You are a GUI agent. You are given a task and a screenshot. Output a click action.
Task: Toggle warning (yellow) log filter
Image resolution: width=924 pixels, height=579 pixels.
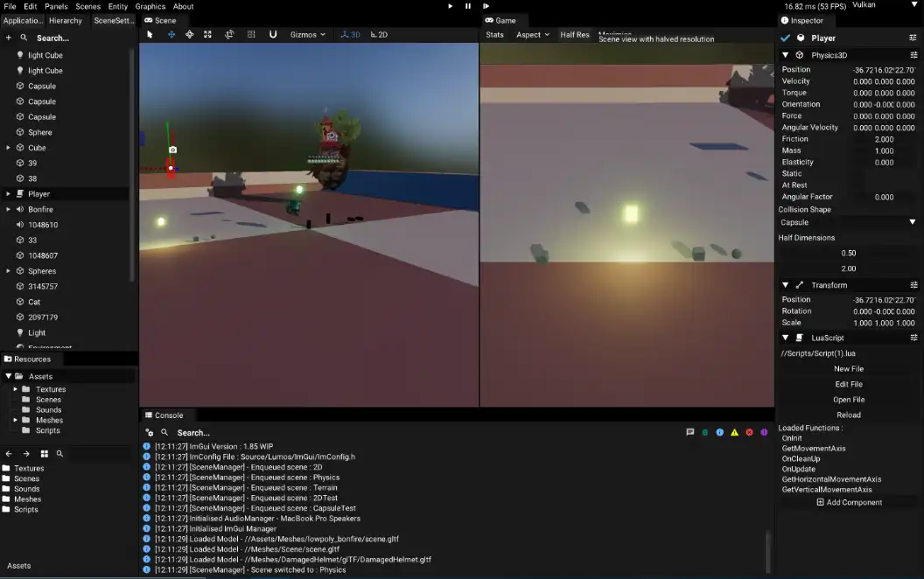(x=734, y=432)
